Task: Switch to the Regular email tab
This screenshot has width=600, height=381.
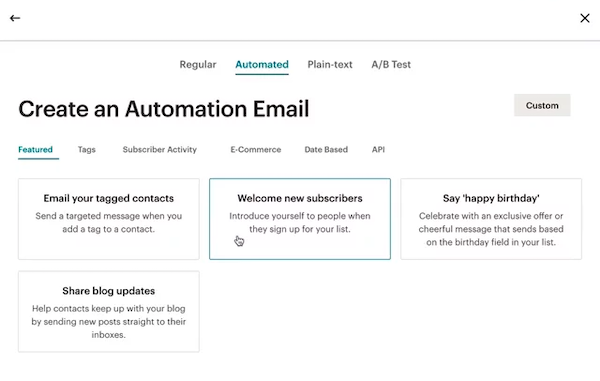Action: pyautogui.click(x=198, y=64)
